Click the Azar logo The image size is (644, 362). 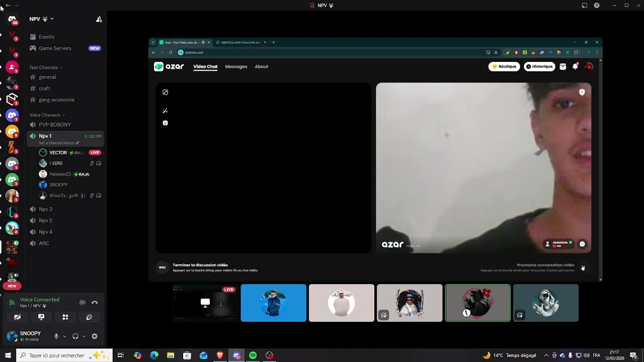click(x=169, y=66)
